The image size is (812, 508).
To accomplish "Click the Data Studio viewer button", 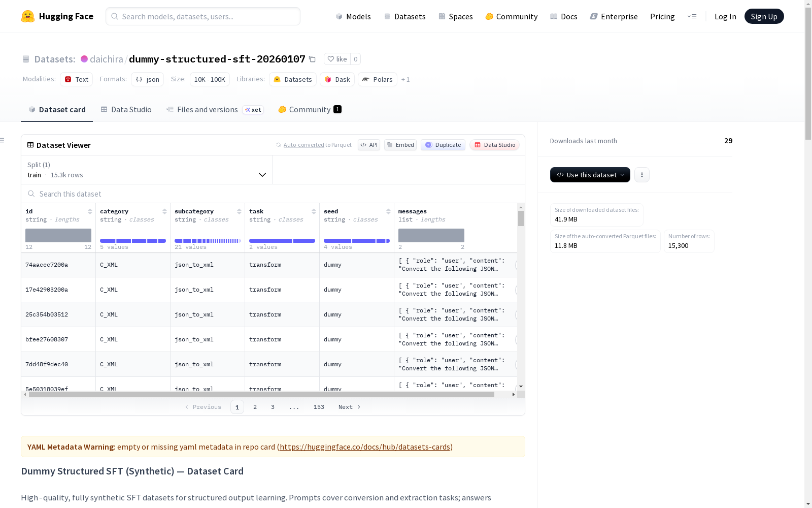I will pos(495,145).
